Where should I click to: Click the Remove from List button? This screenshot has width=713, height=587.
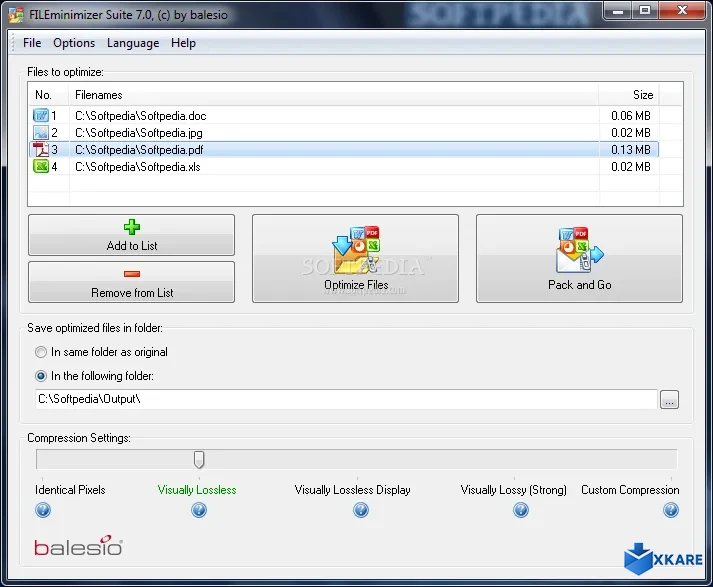click(131, 282)
